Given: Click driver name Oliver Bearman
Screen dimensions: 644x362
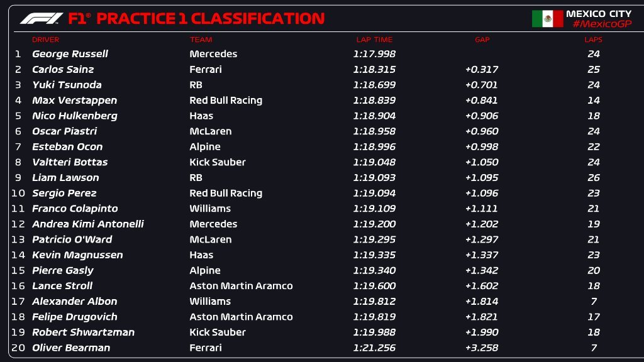Looking at the screenshot, I should point(71,348).
